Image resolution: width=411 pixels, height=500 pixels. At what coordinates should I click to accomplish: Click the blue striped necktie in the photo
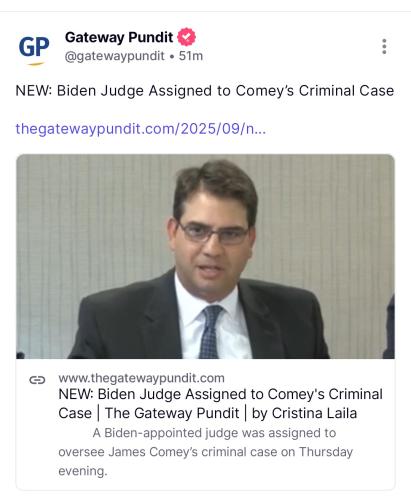click(x=210, y=332)
